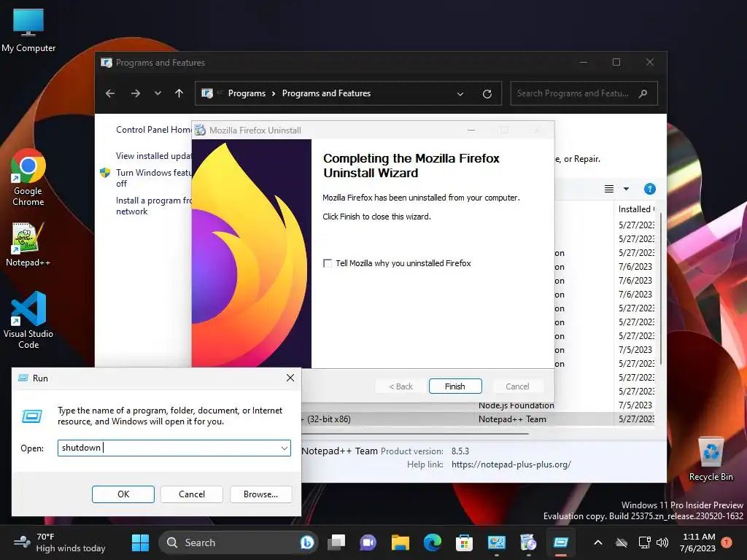The image size is (747, 560).
Task: Click Cancel in the Firefox uninstall wizard
Action: [x=517, y=386]
